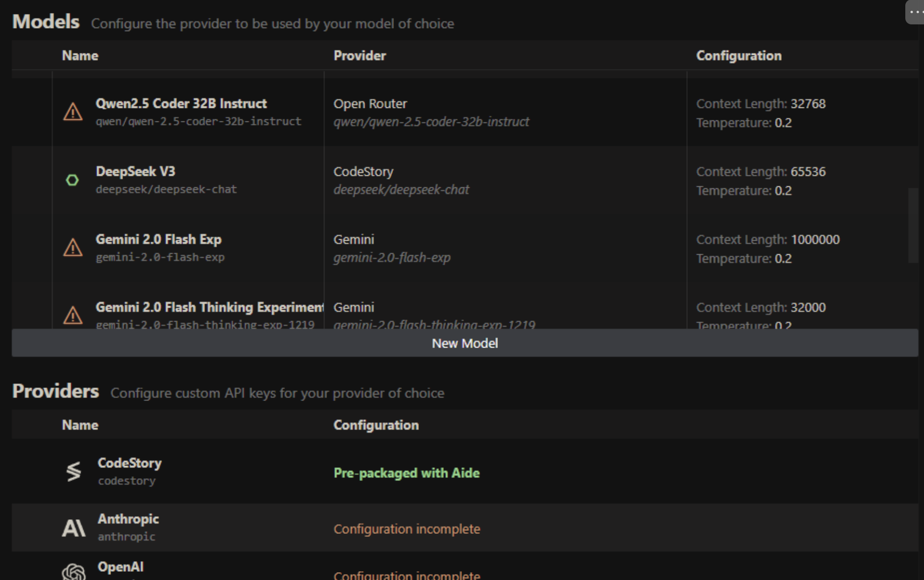Click the anthropic lowercase provider ID

pos(127,536)
